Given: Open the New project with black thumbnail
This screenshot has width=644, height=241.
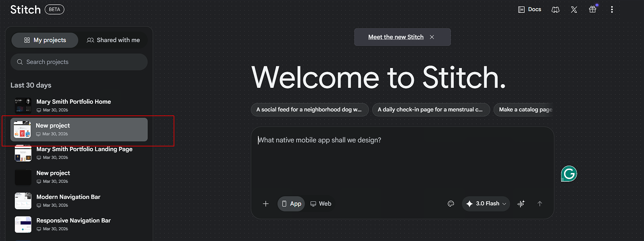Looking at the screenshot, I should click(x=79, y=177).
